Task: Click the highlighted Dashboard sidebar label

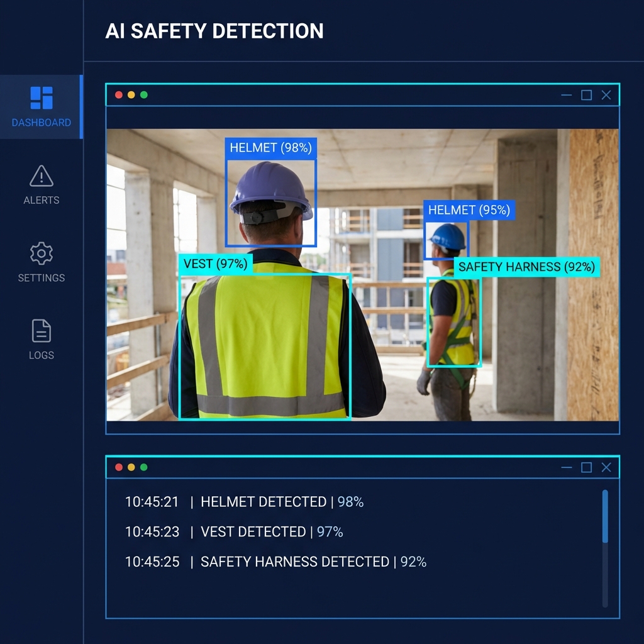Action: [41, 123]
